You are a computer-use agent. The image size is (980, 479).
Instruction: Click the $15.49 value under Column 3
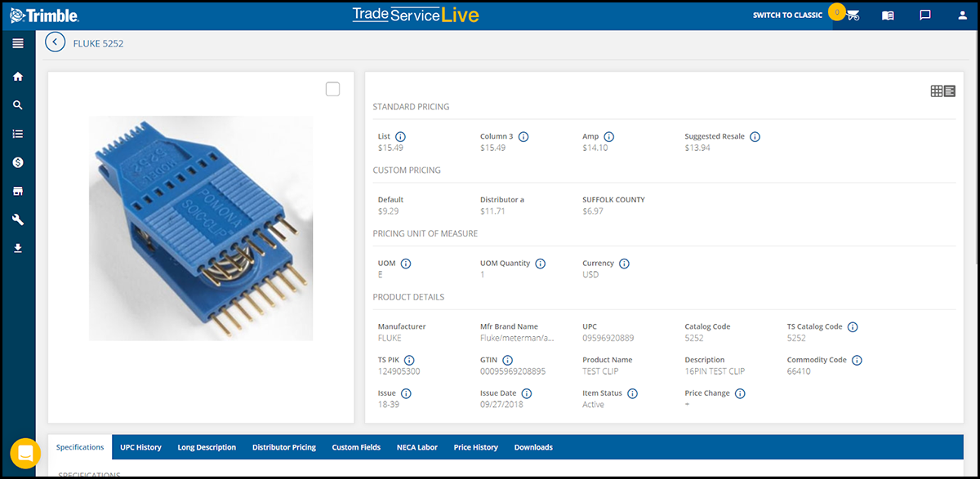pyautogui.click(x=492, y=148)
